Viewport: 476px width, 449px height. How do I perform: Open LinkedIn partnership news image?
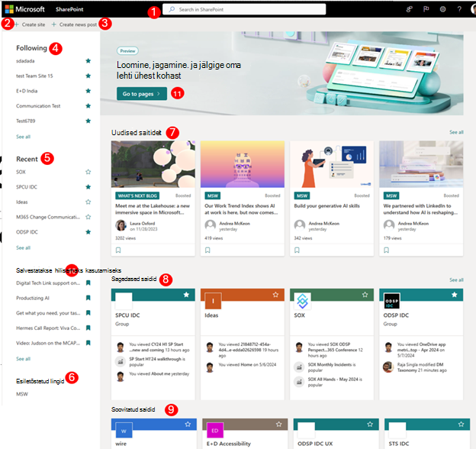point(421,164)
